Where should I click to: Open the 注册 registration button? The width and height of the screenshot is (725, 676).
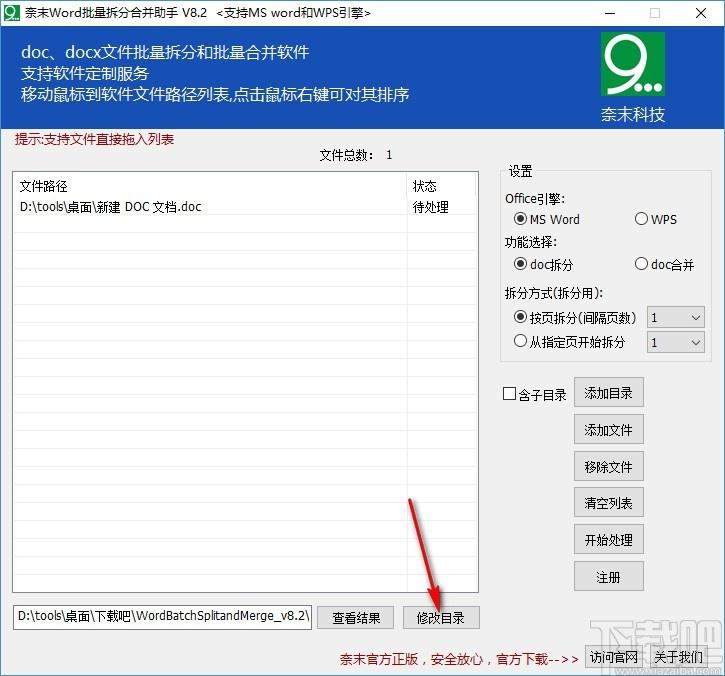click(608, 577)
